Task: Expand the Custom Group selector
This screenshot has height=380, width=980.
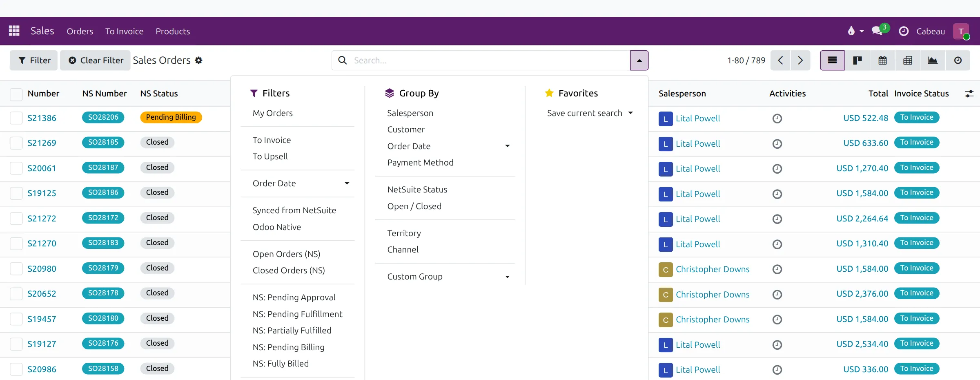Action: (448, 277)
